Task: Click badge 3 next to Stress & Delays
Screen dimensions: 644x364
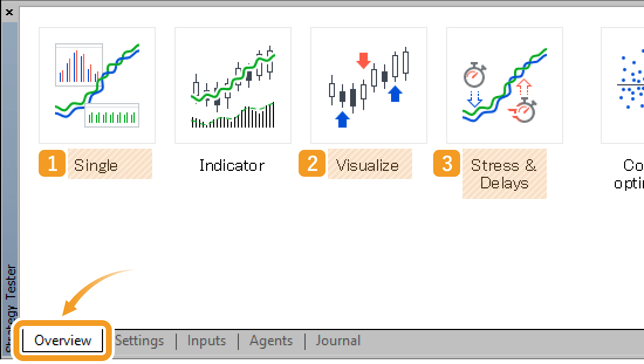Action: point(446,164)
